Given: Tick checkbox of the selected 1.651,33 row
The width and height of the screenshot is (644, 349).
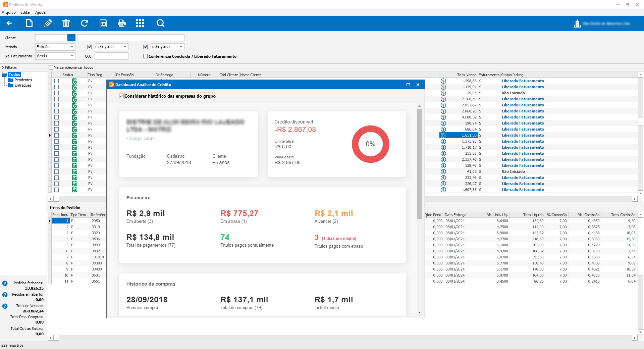Looking at the screenshot, I should (56, 135).
